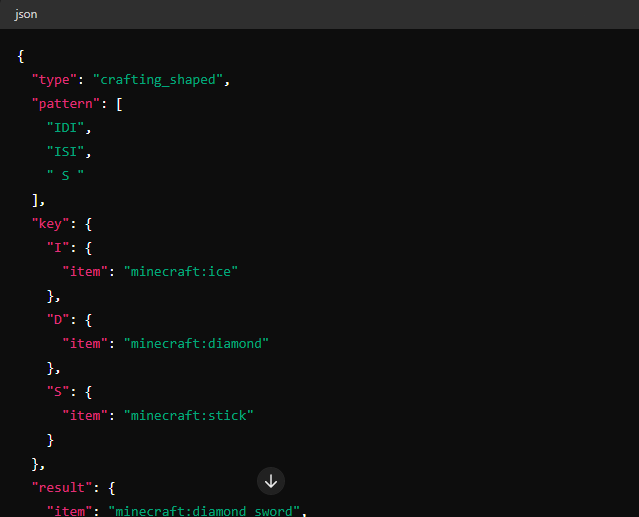Click the "minecraft:diamond" string value

pos(196,343)
